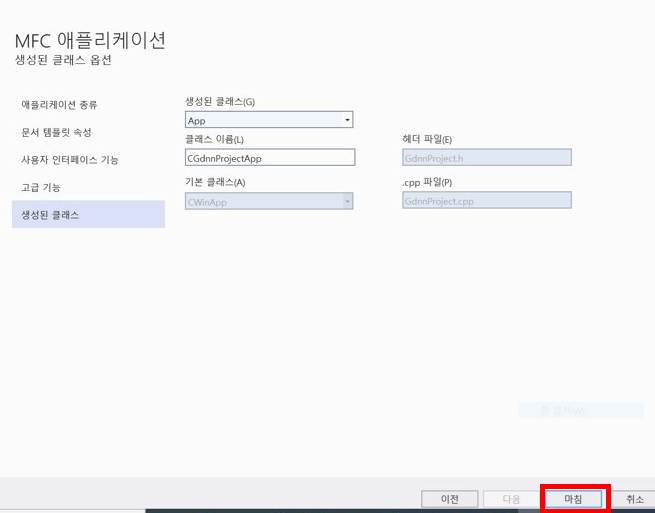Cancel the wizard with 취소
The height and width of the screenshot is (513, 655).
635,499
